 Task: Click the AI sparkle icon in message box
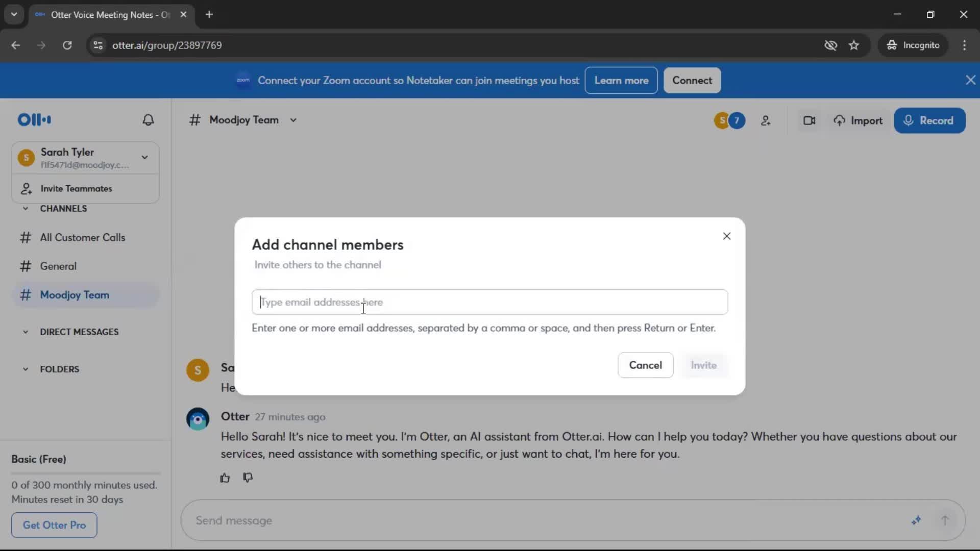point(916,520)
